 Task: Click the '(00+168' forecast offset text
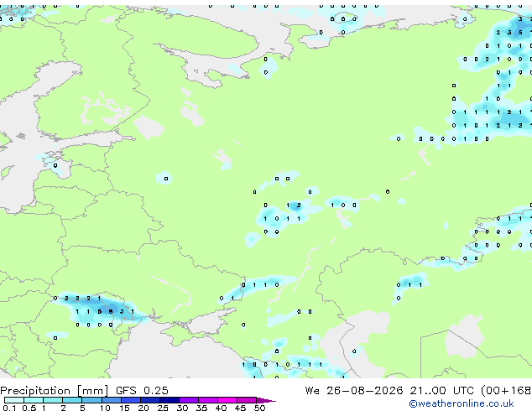506,391
